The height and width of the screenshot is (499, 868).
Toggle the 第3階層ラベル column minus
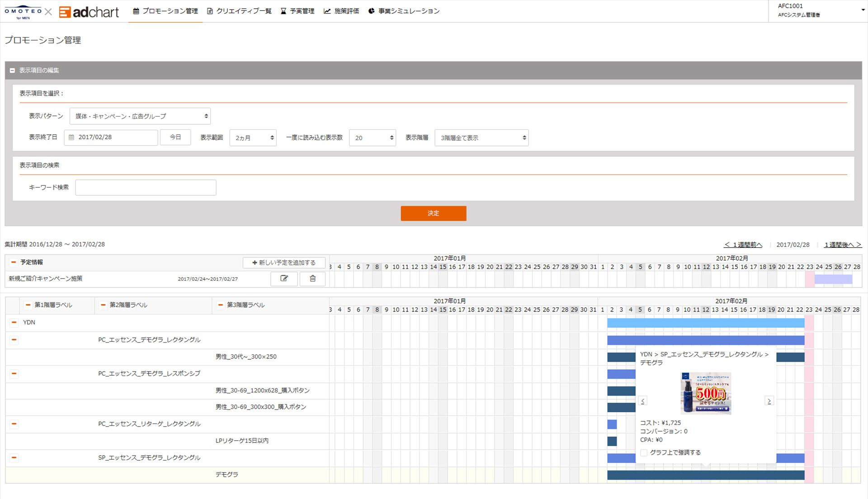click(220, 305)
